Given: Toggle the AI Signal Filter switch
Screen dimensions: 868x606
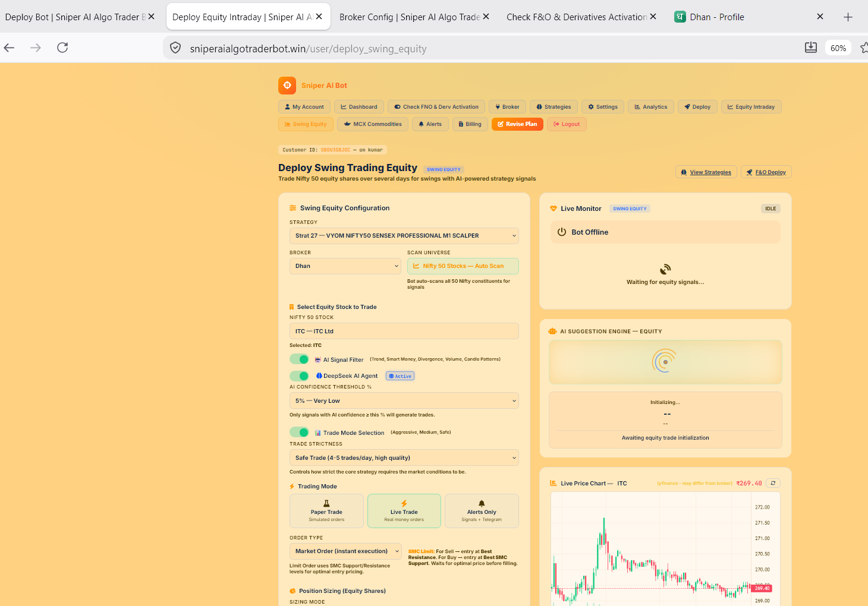Looking at the screenshot, I should 299,359.
